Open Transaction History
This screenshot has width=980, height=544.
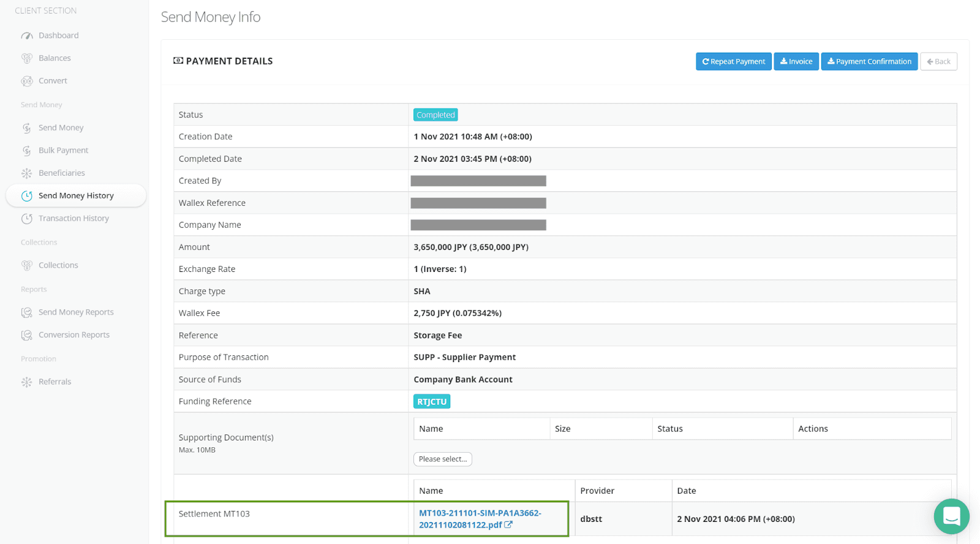73,219
